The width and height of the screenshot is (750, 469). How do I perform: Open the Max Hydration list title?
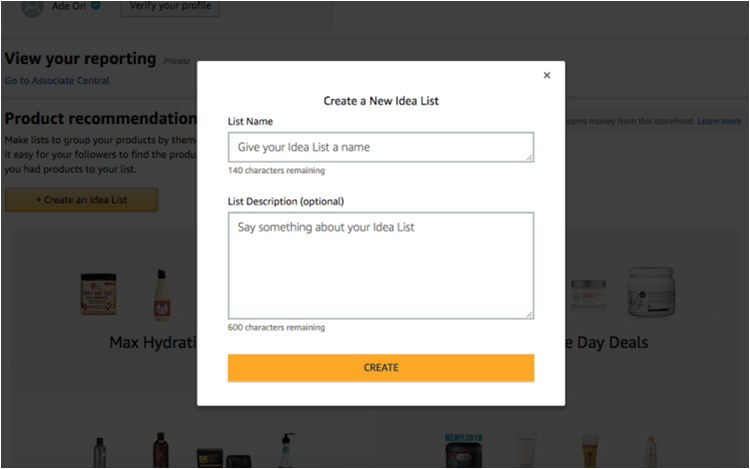(x=152, y=343)
